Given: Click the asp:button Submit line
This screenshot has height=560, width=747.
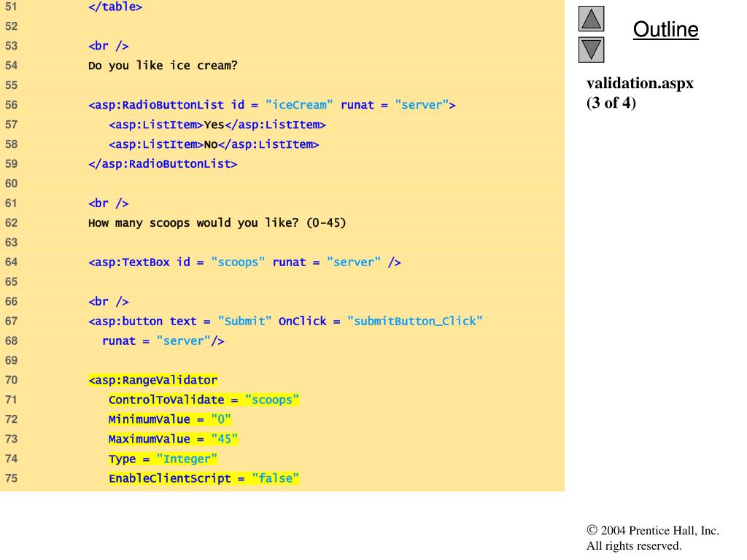Looking at the screenshot, I should click(x=285, y=322).
